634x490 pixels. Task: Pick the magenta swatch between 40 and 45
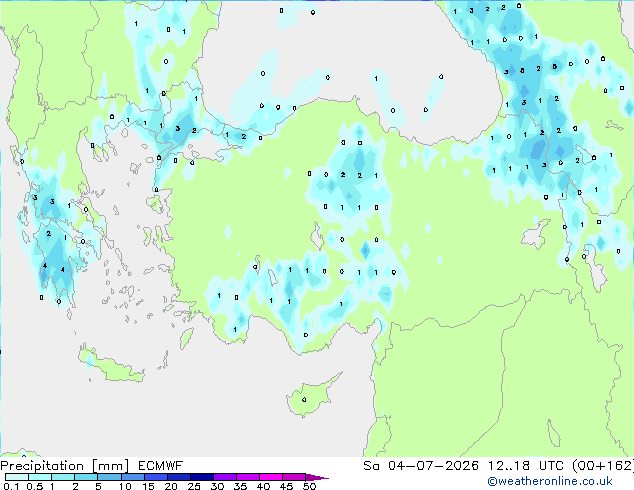tap(271, 477)
